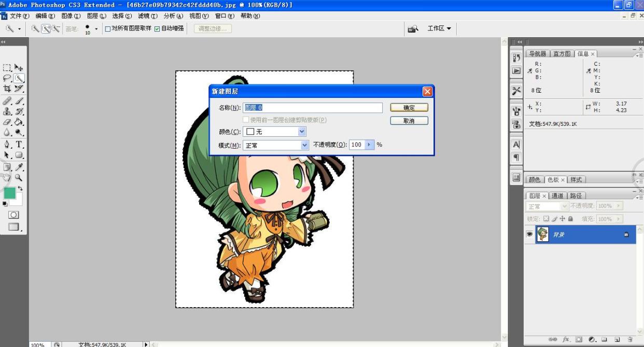Enable 对所有图层取样 checkbox

click(108, 28)
